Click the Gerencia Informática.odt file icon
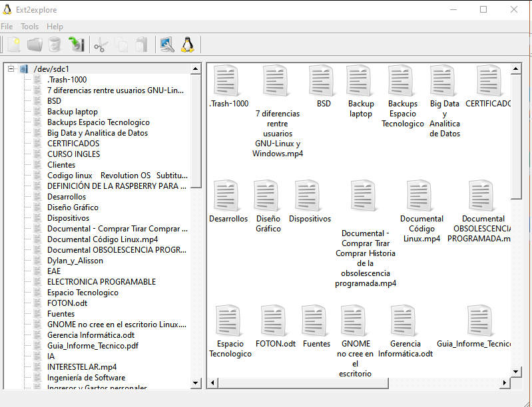This screenshot has height=407, width=532. (403, 321)
